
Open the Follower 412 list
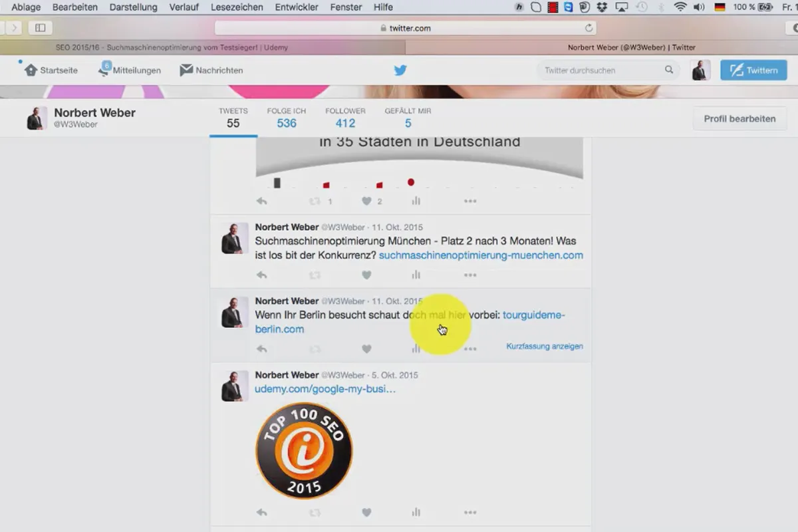(x=345, y=118)
